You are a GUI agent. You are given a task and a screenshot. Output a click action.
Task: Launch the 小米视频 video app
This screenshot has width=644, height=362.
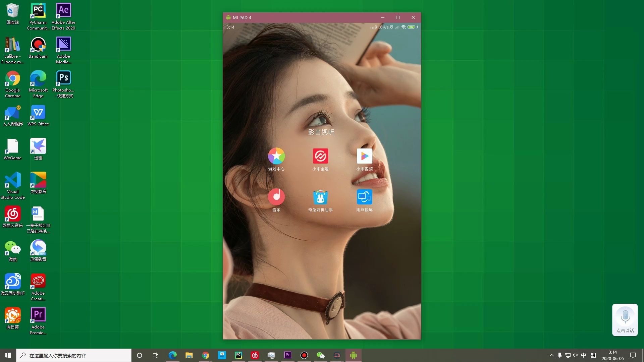click(364, 156)
